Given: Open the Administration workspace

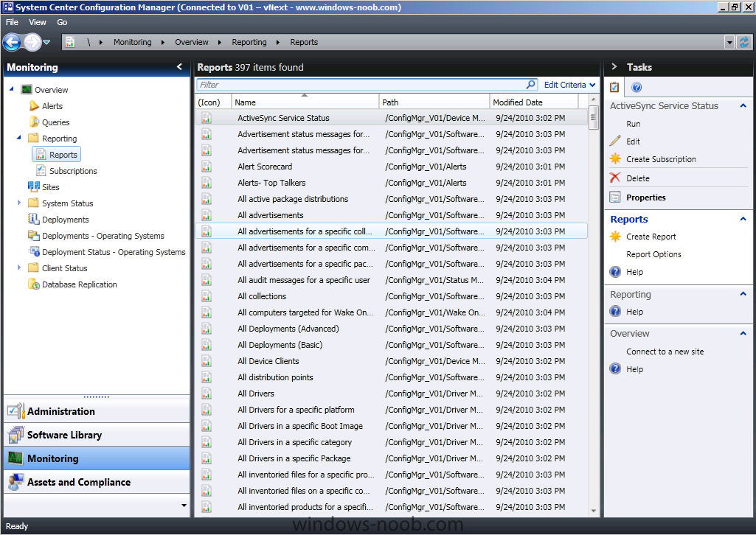Looking at the screenshot, I should point(97,411).
